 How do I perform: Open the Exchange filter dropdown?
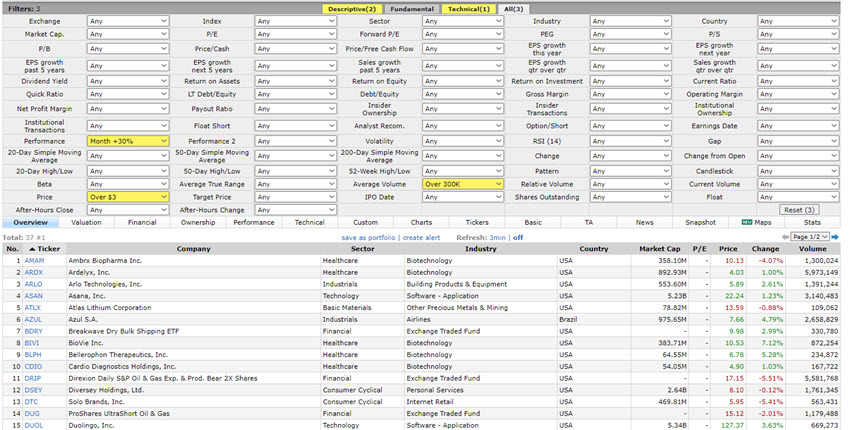pyautogui.click(x=128, y=21)
